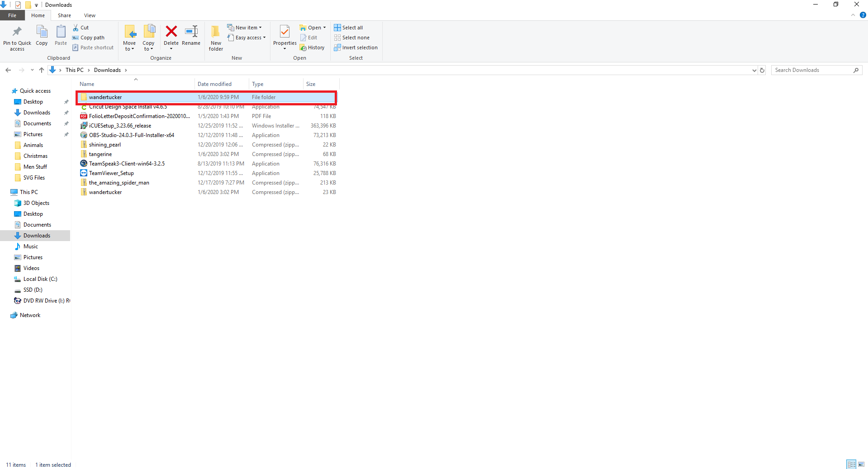Open Animals folder in Quick access

click(33, 145)
